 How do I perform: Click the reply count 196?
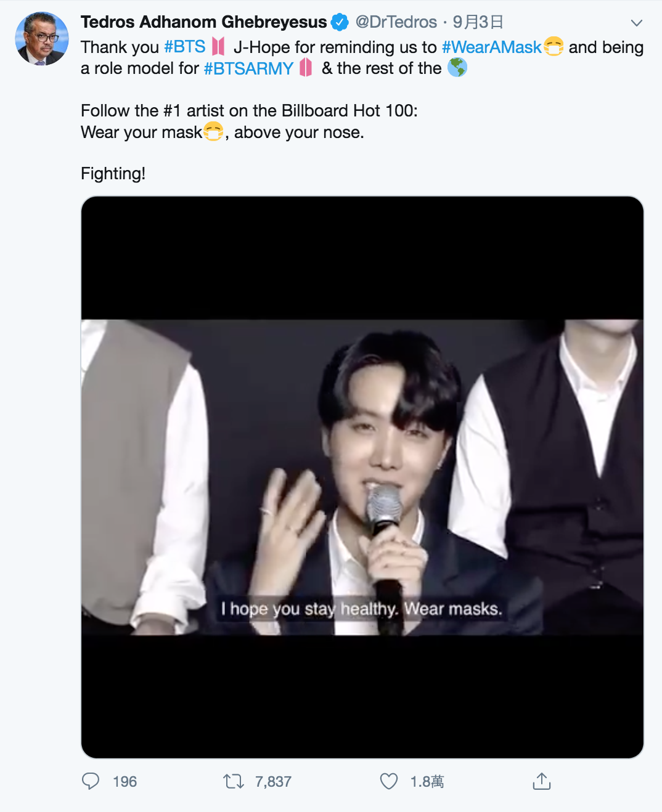(126, 781)
